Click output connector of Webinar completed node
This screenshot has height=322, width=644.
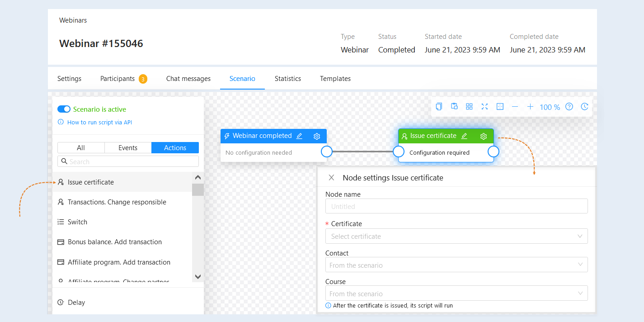(327, 152)
